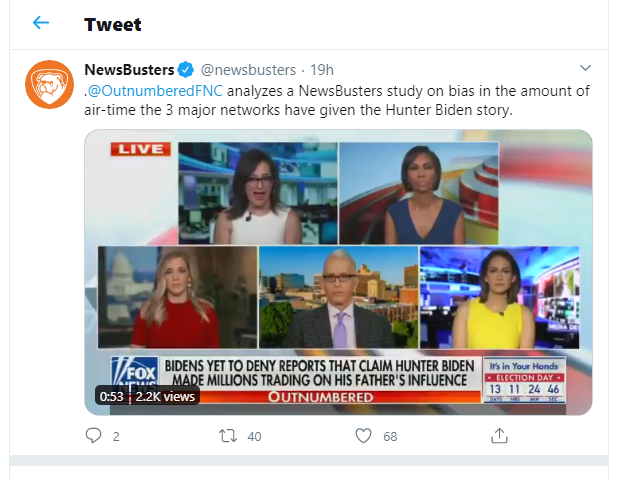Retweet using the retweet arrows icon
The width and height of the screenshot is (634, 479).
pos(228,436)
